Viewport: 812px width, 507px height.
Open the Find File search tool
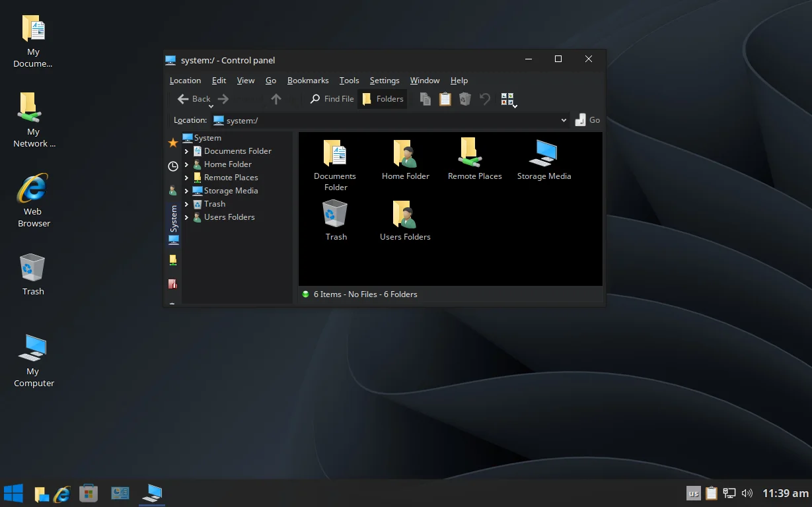coord(331,98)
